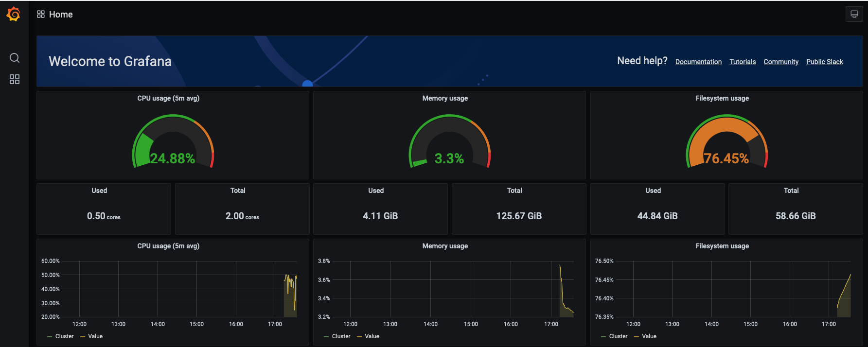
Task: Open the Memory Used panel title
Action: click(376, 191)
